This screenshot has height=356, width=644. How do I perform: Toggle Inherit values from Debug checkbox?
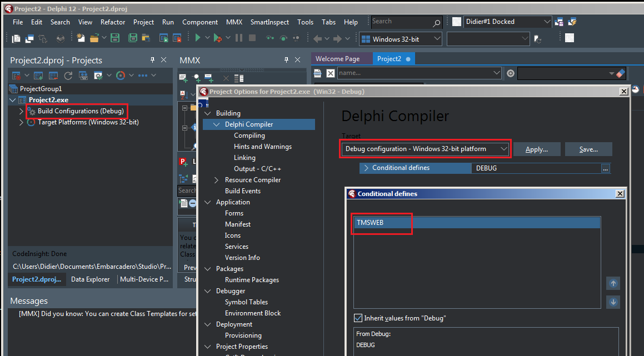[358, 318]
